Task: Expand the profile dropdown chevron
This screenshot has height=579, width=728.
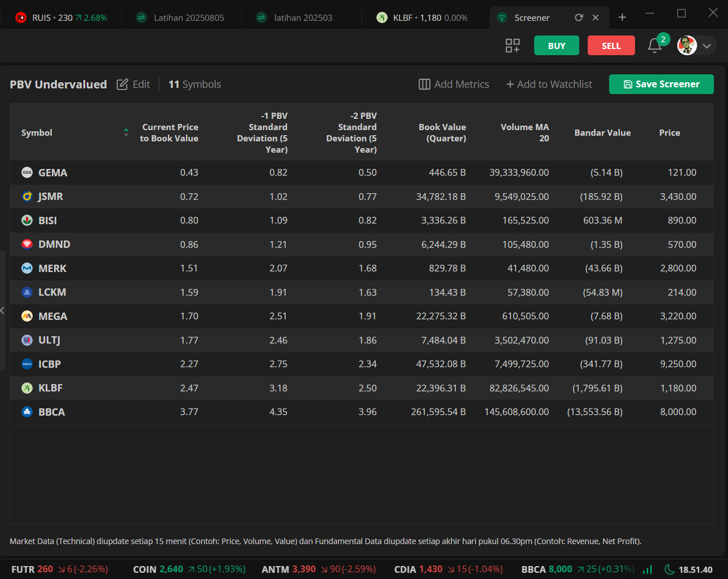Action: [x=707, y=46]
